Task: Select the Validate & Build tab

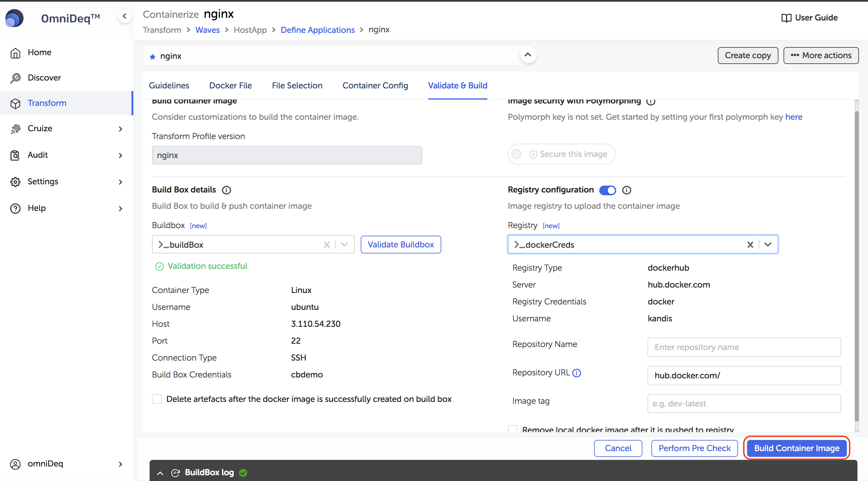Action: [457, 86]
